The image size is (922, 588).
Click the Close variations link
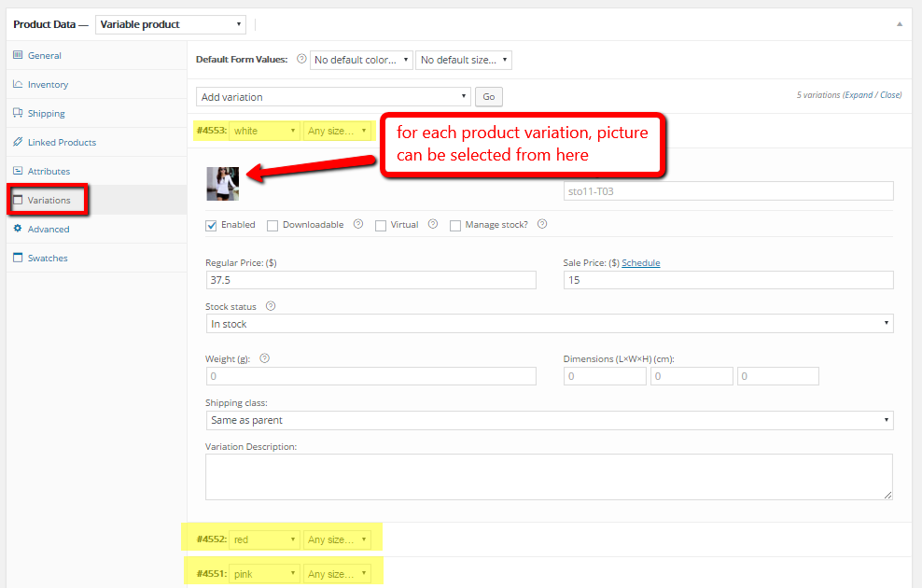coord(889,94)
